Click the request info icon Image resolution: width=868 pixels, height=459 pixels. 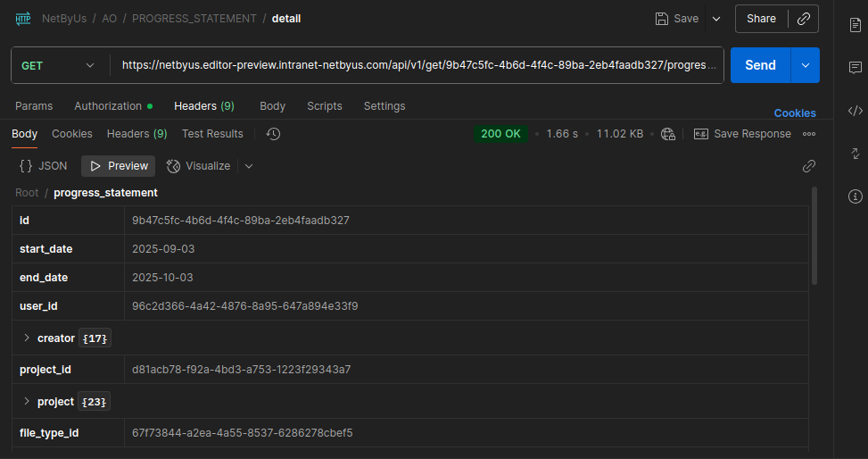[x=856, y=196]
